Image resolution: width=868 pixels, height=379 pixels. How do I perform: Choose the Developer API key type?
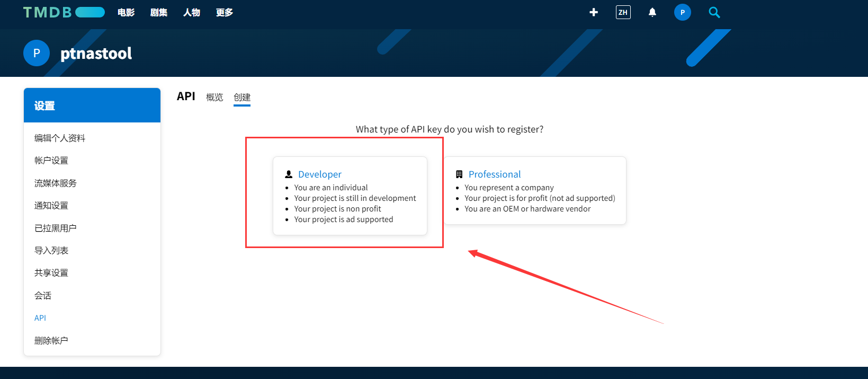[320, 174]
